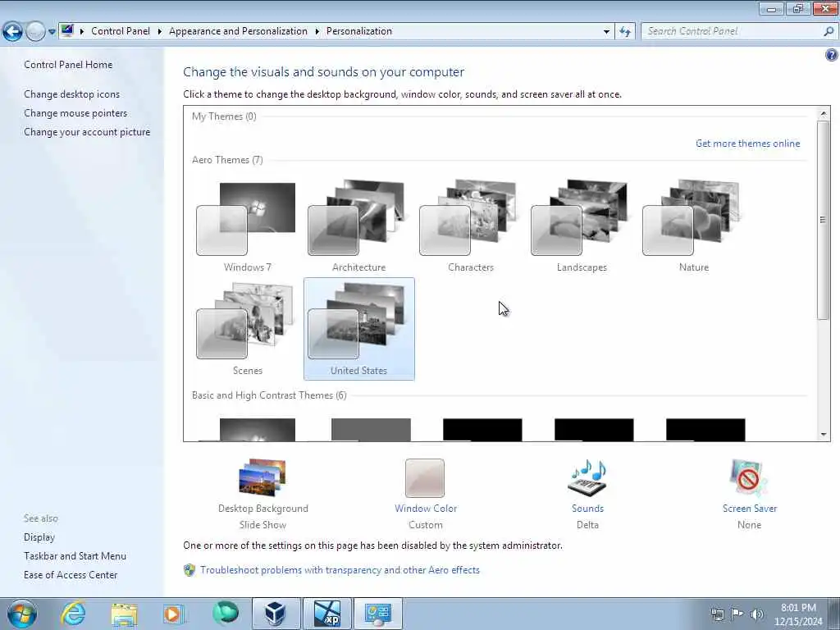
Task: Click the theme list scroll up arrow
Action: click(x=824, y=113)
